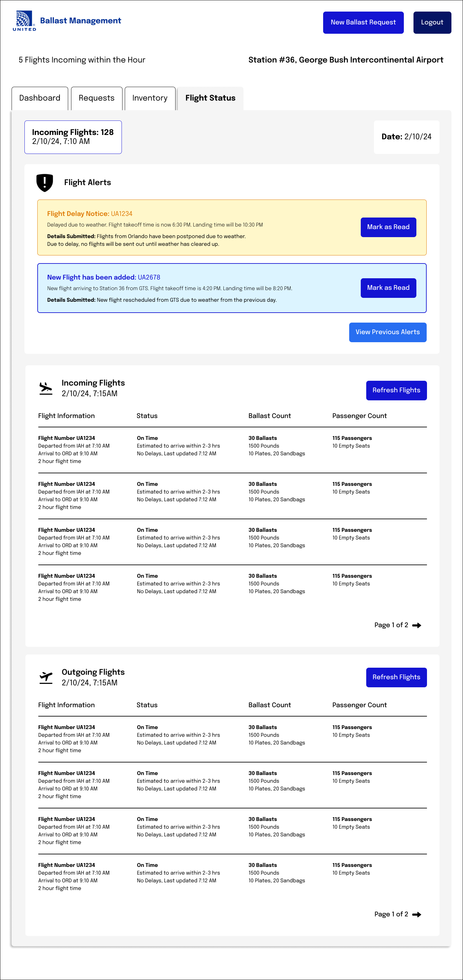Create a New Ballast Request
This screenshot has width=463, height=980.
363,22
